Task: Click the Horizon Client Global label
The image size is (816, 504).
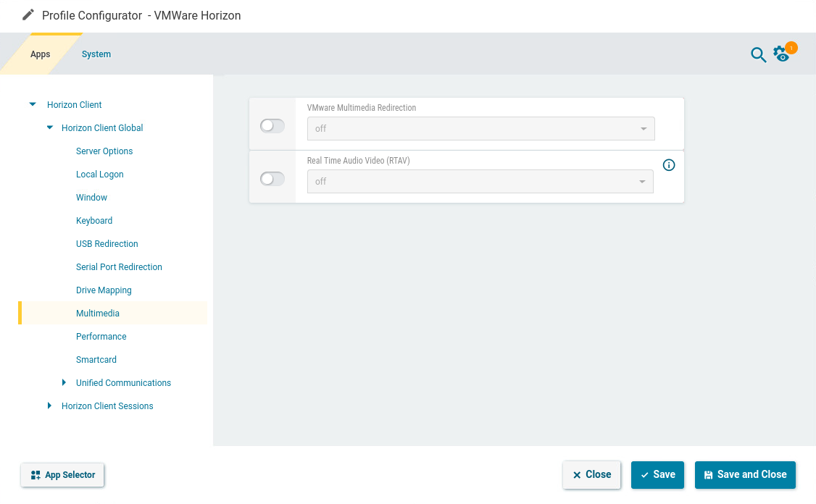Action: point(102,127)
